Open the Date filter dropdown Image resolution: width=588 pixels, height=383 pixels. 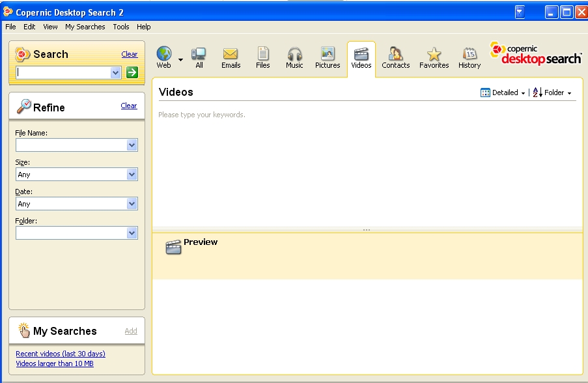[x=132, y=204]
